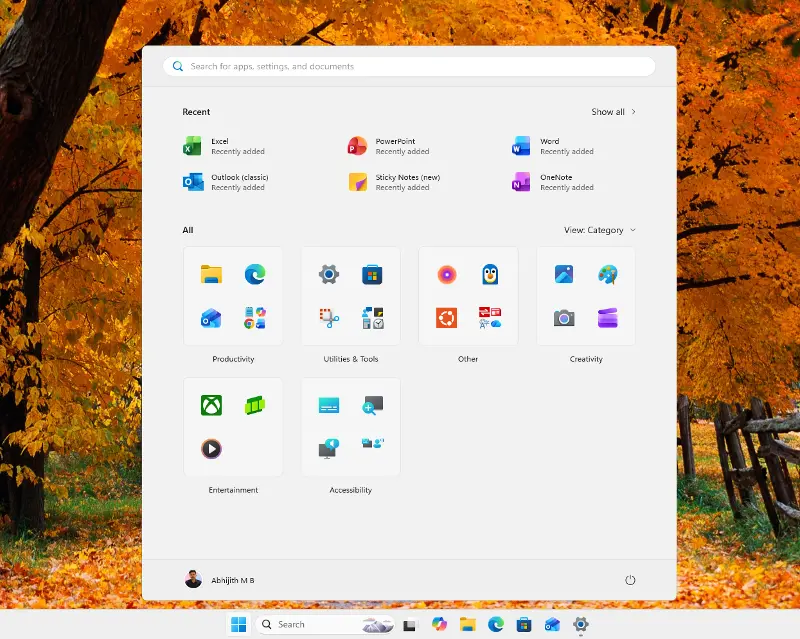
Task: Open Xbox app in Entertainment group
Action: [211, 406]
